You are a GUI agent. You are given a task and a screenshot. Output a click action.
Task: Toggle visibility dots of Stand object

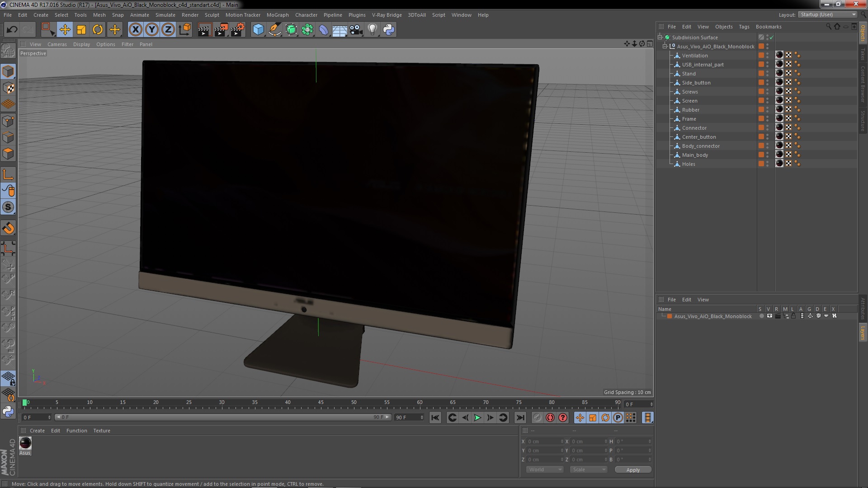[767, 74]
